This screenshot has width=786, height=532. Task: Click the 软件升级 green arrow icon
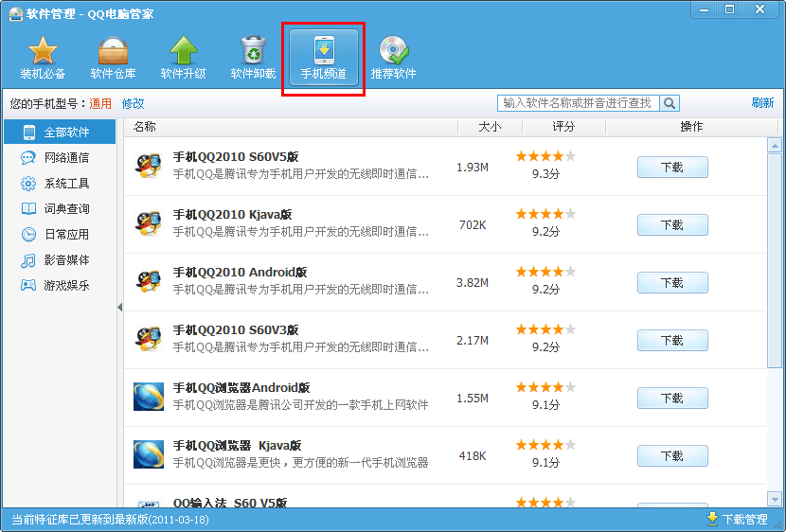[183, 57]
